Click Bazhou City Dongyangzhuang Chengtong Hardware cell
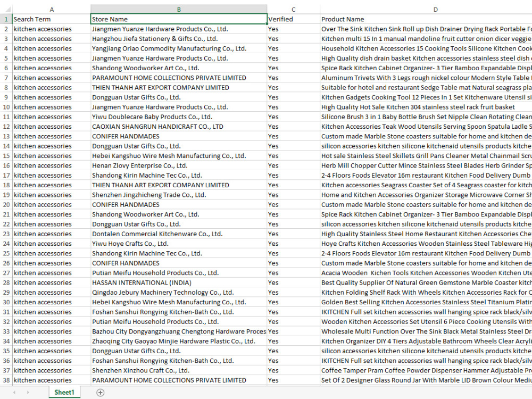Image resolution: width=532 pixels, height=399 pixels. (179, 331)
